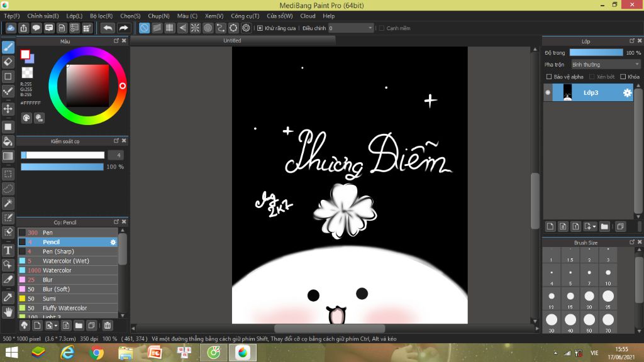Image resolution: width=644 pixels, height=362 pixels.
Task: Open add-layer dropdown arrow in layer panel
Action: pyautogui.click(x=594, y=226)
